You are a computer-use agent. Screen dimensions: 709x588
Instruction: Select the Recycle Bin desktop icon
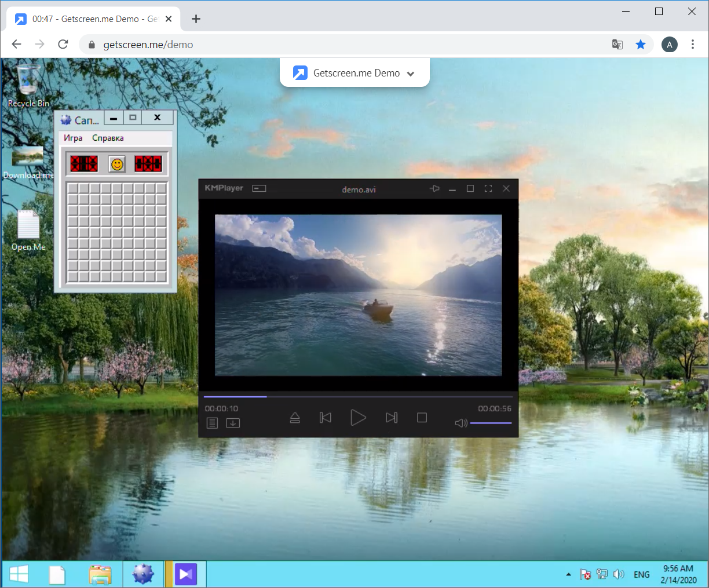click(x=28, y=86)
